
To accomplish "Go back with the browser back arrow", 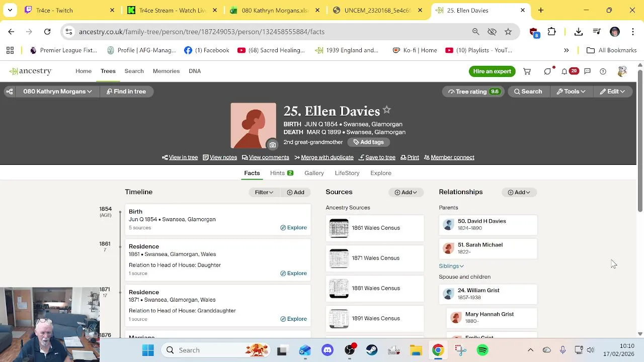I will click(11, 32).
